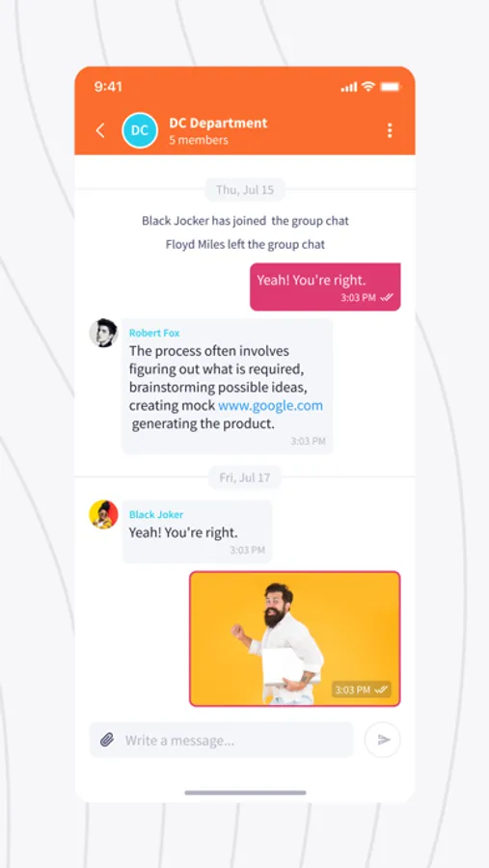The image size is (489, 868).
Task: Open the sent photo of bearded man
Action: (x=294, y=638)
